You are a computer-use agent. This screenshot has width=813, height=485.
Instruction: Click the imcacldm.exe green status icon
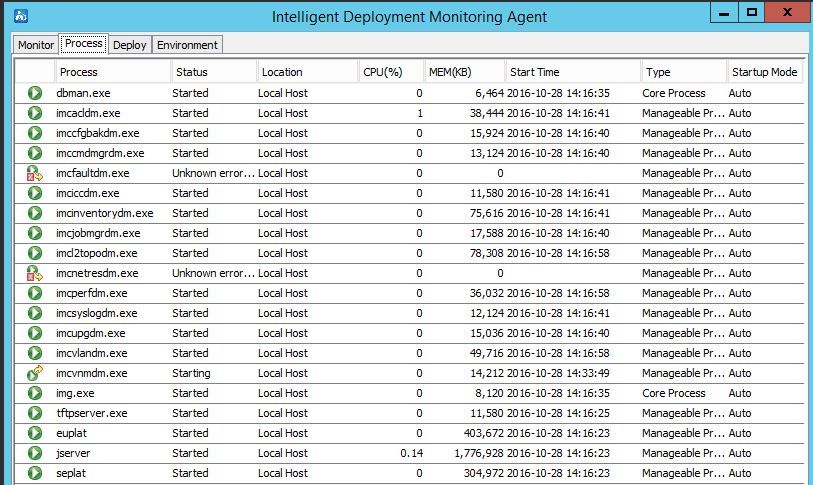coord(35,113)
